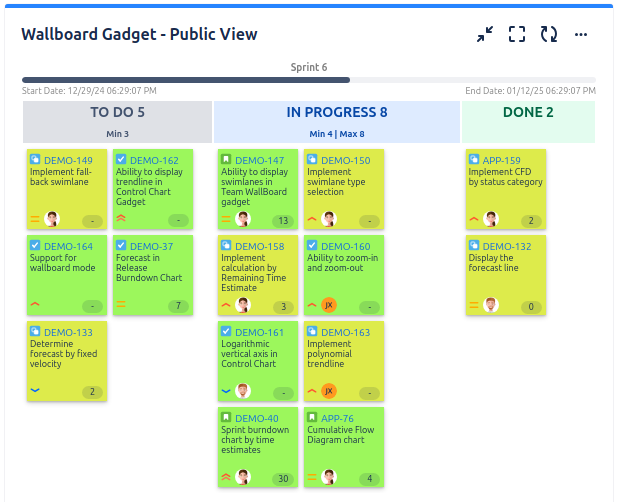Click the task checkbox icon on DEMO-164
620x502 pixels.
(x=35, y=245)
